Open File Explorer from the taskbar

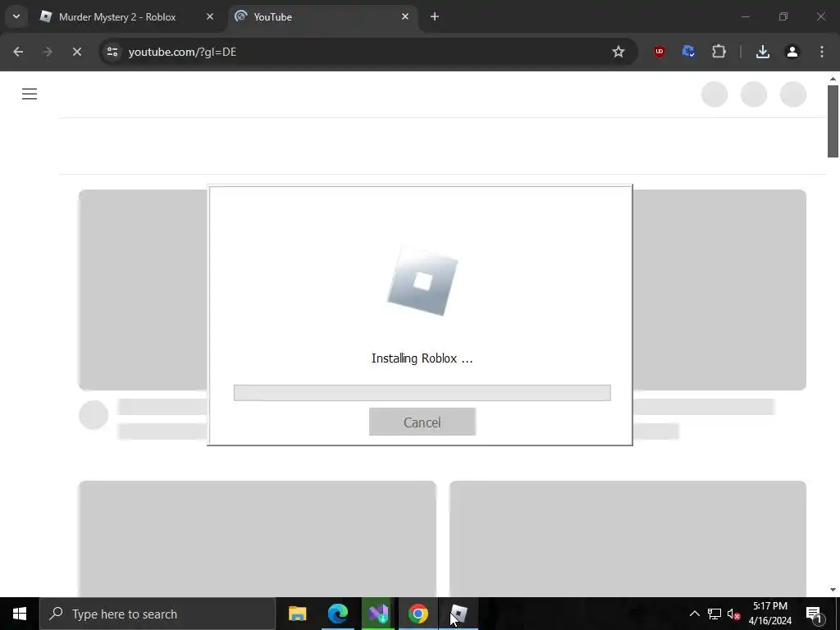(x=297, y=614)
